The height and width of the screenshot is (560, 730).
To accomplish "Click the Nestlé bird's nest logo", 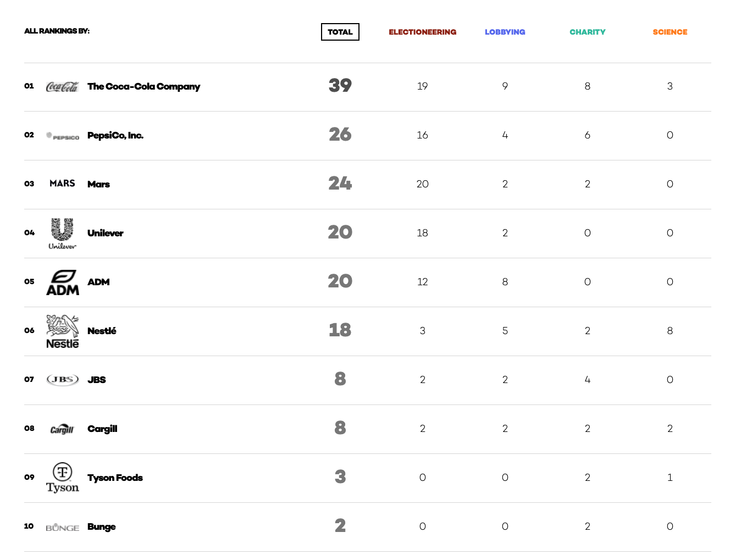I will (x=62, y=331).
